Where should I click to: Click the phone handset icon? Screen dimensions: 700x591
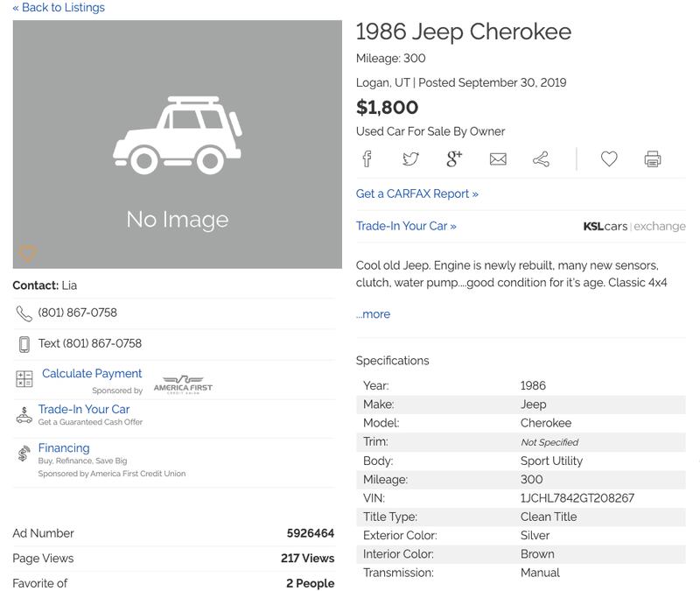(24, 313)
